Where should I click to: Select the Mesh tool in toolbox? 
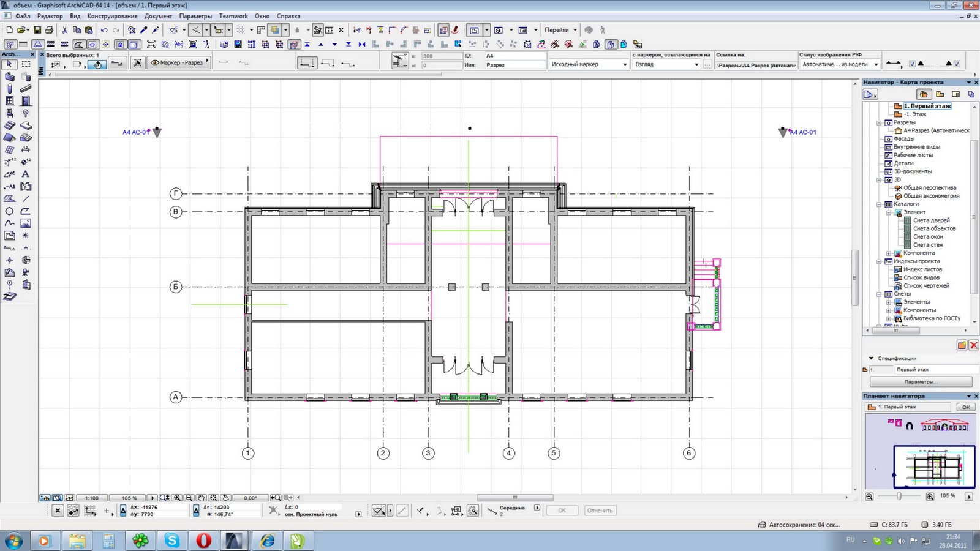[x=26, y=138]
